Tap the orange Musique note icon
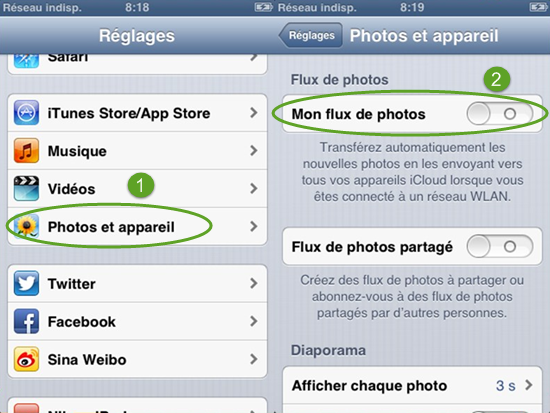The image size is (550, 413). [x=26, y=151]
